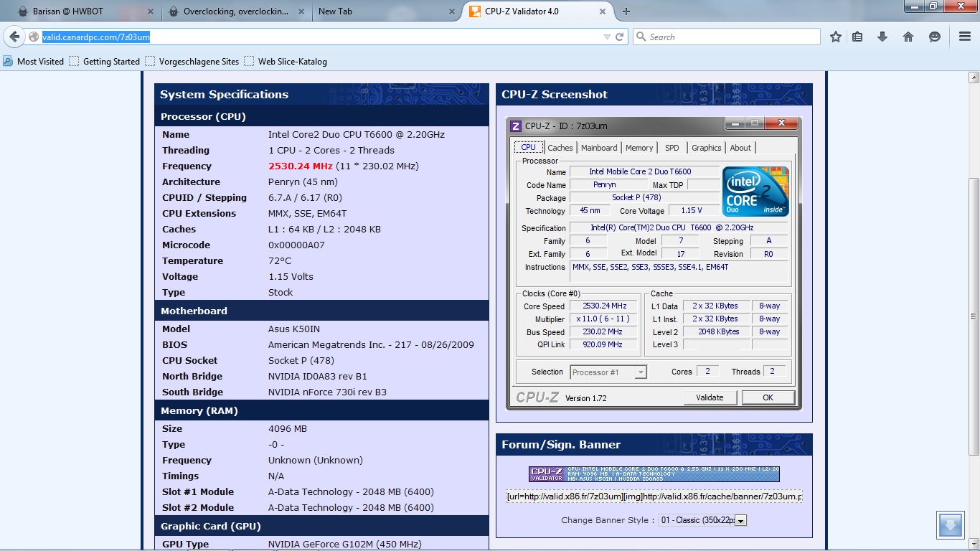Click the Validate button in CPU-Z
Viewport: 980px width, 551px height.
click(x=710, y=397)
